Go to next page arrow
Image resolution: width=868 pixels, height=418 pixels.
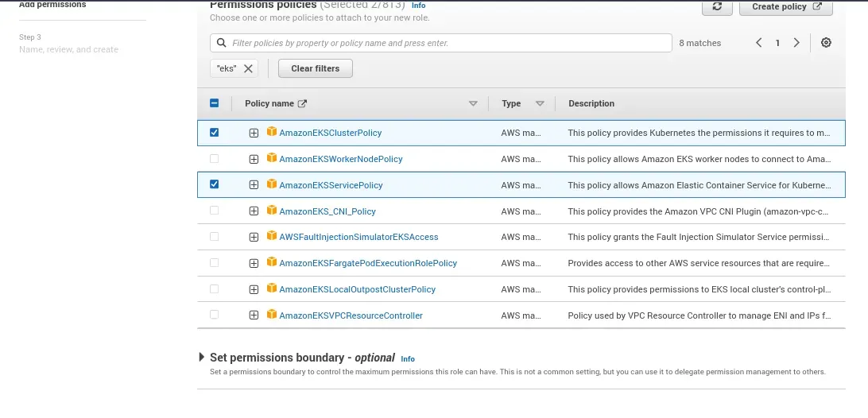796,43
